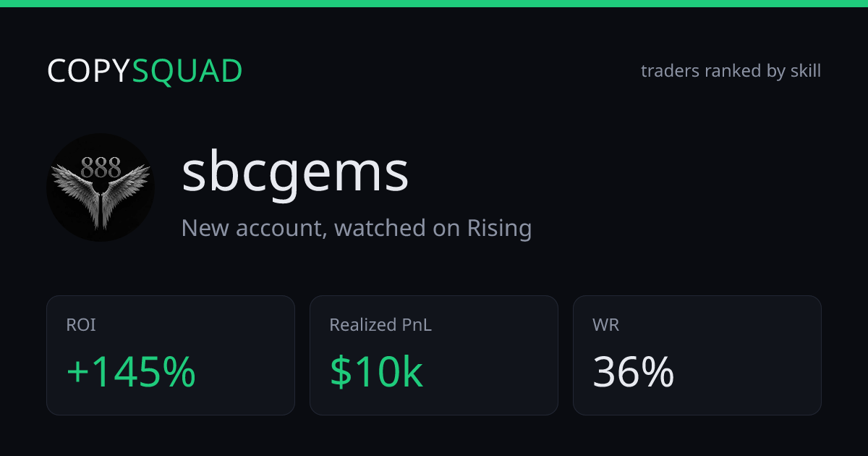The height and width of the screenshot is (456, 868).
Task: Open the WR stat card
Action: click(697, 355)
